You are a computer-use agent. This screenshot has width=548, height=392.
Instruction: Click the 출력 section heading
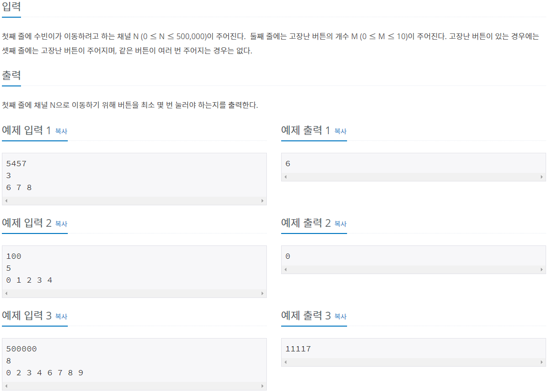[11, 76]
